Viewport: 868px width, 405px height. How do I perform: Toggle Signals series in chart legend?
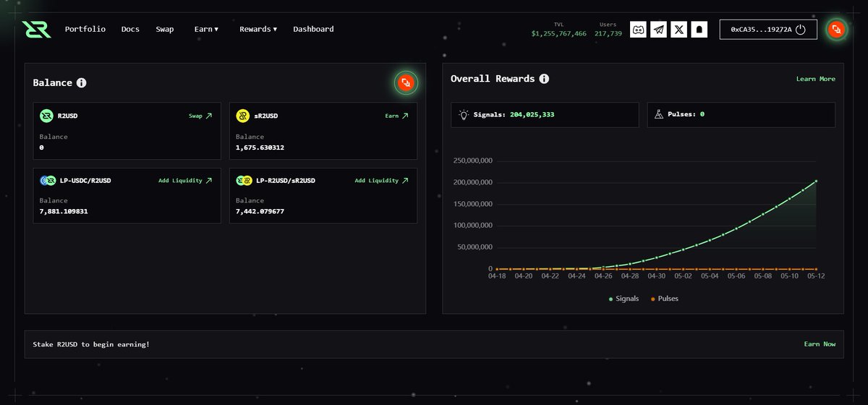(x=624, y=299)
